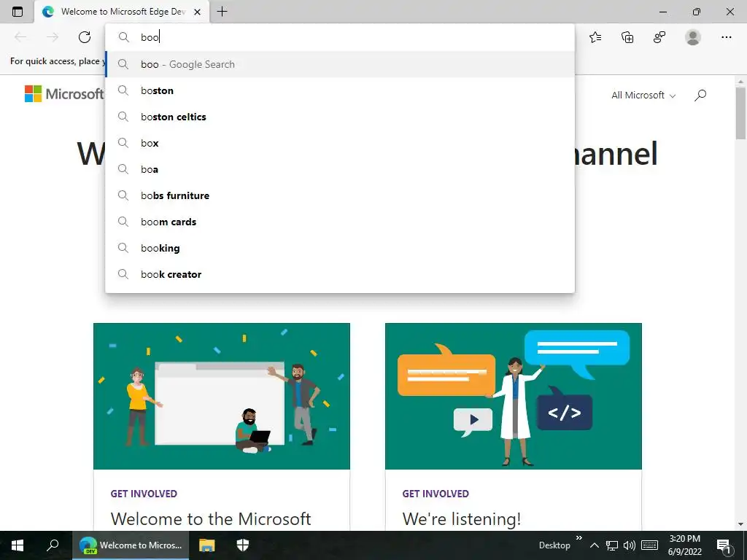Expand the Desktop toolbar double chevron
Viewport: 747px width, 560px height.
click(x=578, y=538)
